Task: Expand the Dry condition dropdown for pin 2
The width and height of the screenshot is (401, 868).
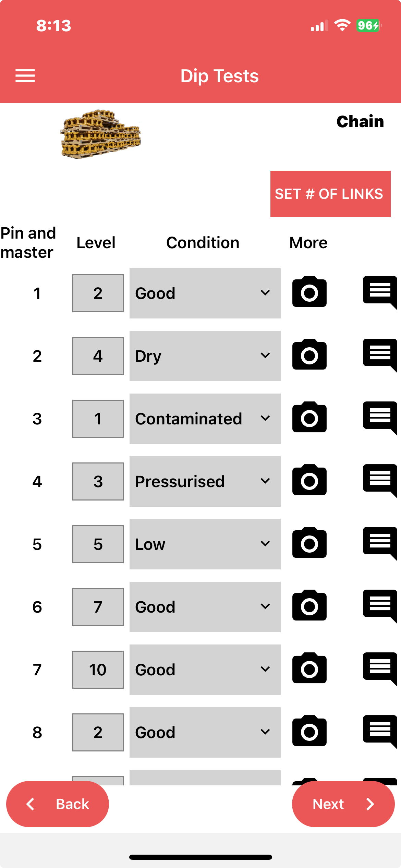Action: (205, 356)
